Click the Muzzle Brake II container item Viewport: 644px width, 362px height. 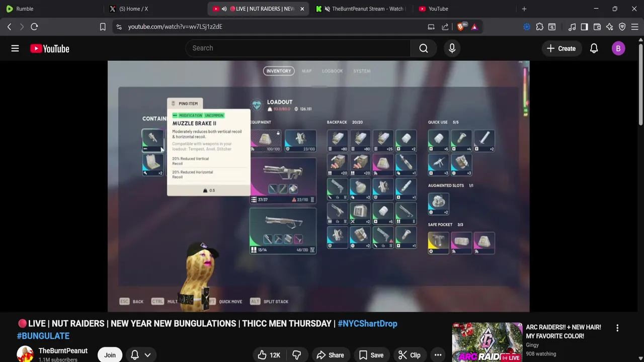coord(152,140)
